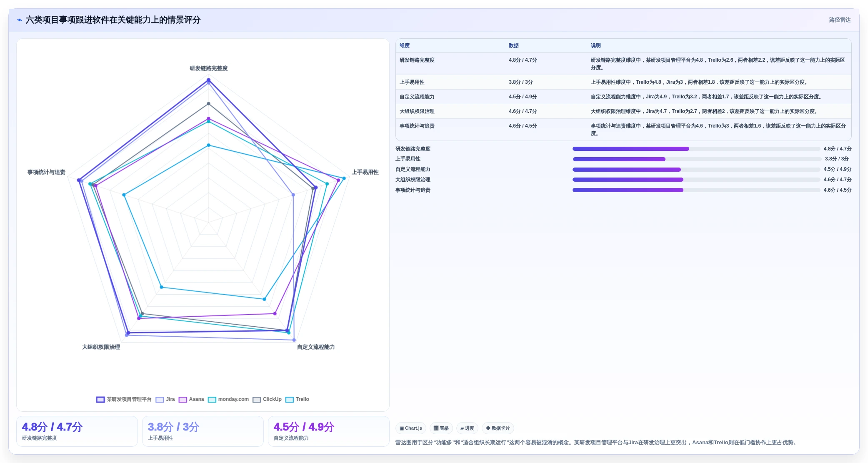Hide the Trello series via legend
The image size is (868, 463).
[290, 399]
